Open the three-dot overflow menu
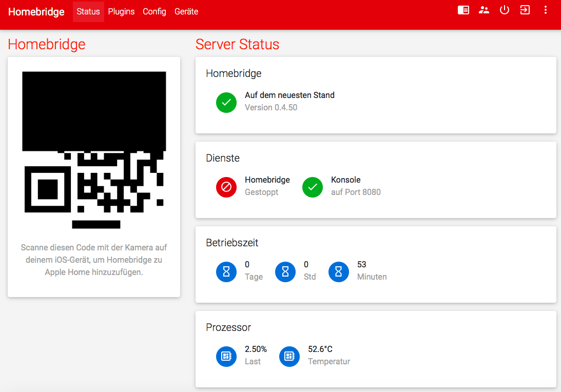The image size is (561, 392). pyautogui.click(x=546, y=10)
